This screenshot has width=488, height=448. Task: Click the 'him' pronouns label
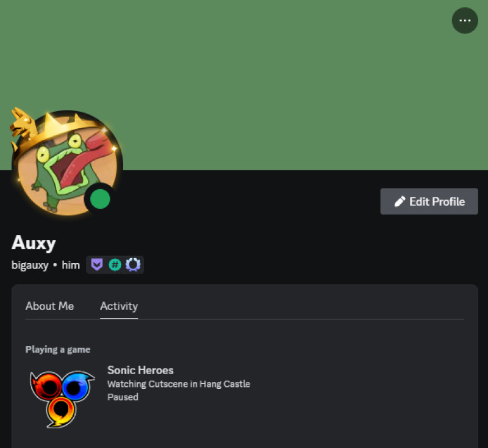pos(71,265)
